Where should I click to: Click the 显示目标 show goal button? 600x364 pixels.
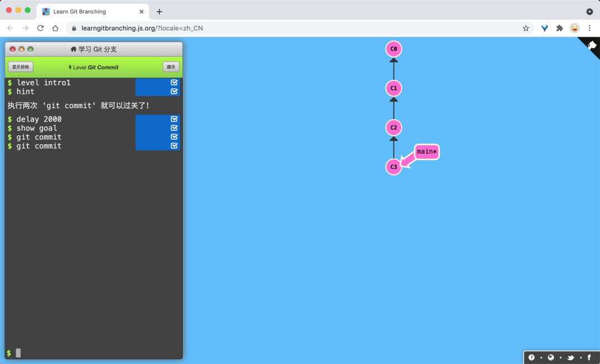point(21,67)
